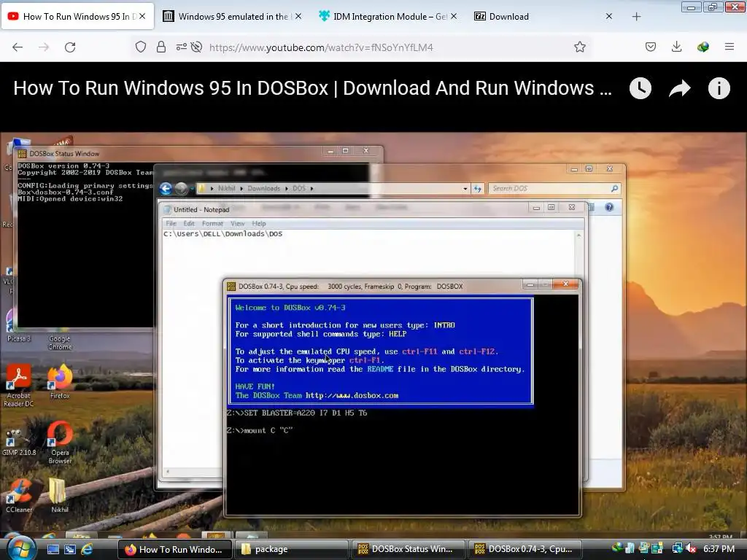Click the YouTube Watch later clock icon

(640, 88)
